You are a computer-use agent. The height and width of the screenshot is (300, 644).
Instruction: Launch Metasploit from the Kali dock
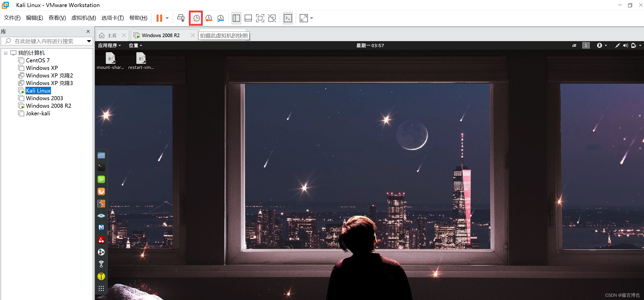click(101, 228)
